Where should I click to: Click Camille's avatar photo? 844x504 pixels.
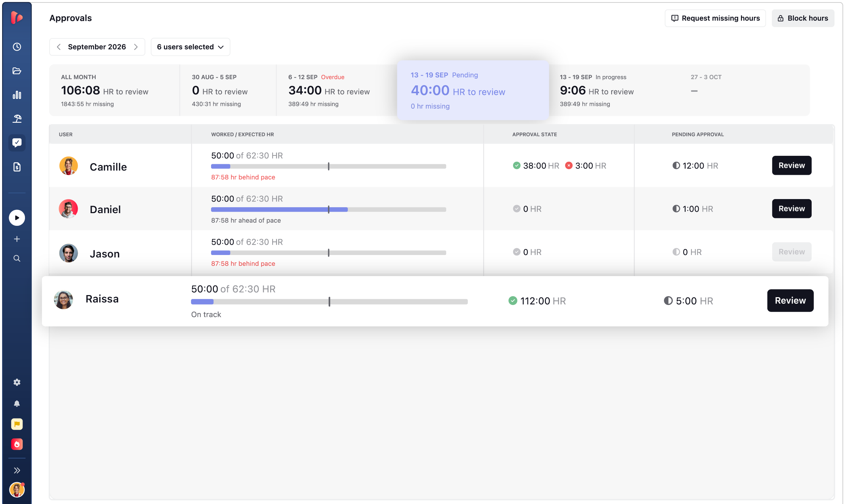pyautogui.click(x=69, y=166)
